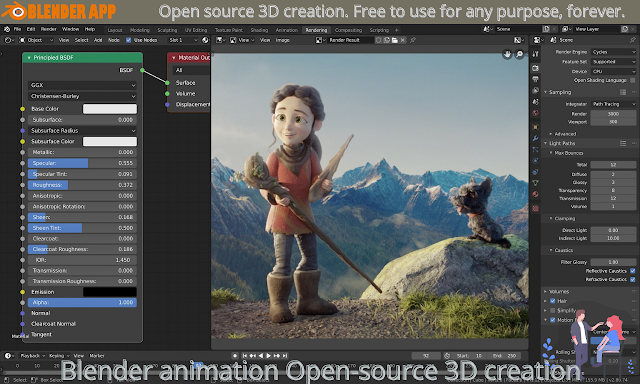Click the Render samples field showing 3000

coord(613,114)
